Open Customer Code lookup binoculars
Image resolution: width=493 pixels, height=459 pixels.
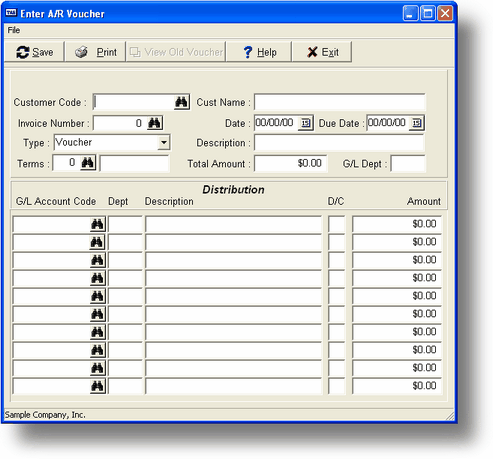[x=181, y=102]
